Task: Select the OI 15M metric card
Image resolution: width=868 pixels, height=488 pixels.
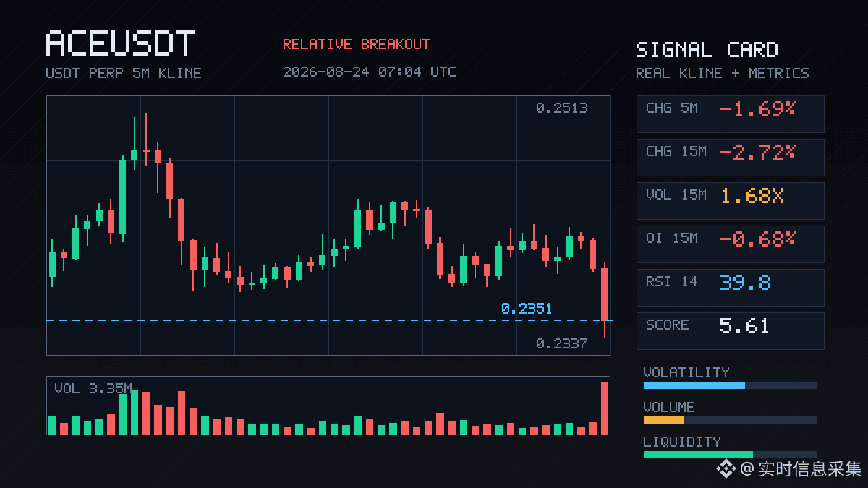Action: [730, 244]
